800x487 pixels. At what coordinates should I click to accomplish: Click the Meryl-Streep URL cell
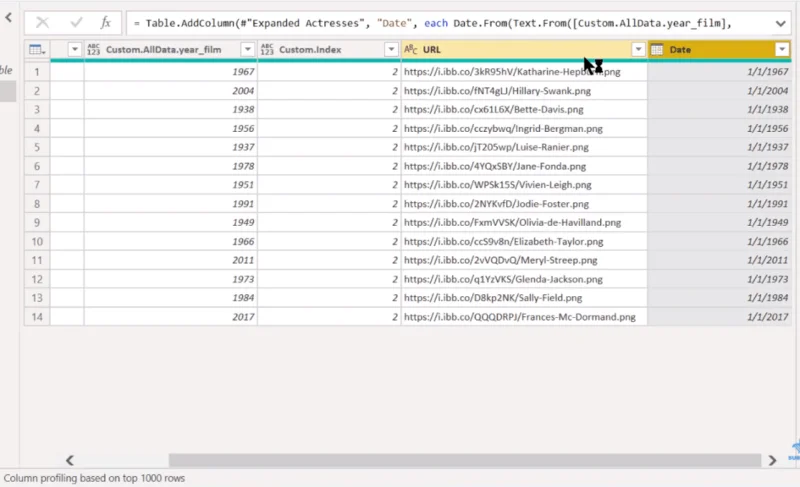point(524,261)
